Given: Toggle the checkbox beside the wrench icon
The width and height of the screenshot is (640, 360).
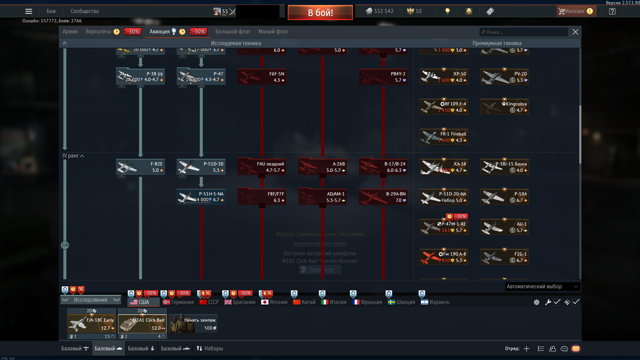Looking at the screenshot, I should [x=557, y=302].
